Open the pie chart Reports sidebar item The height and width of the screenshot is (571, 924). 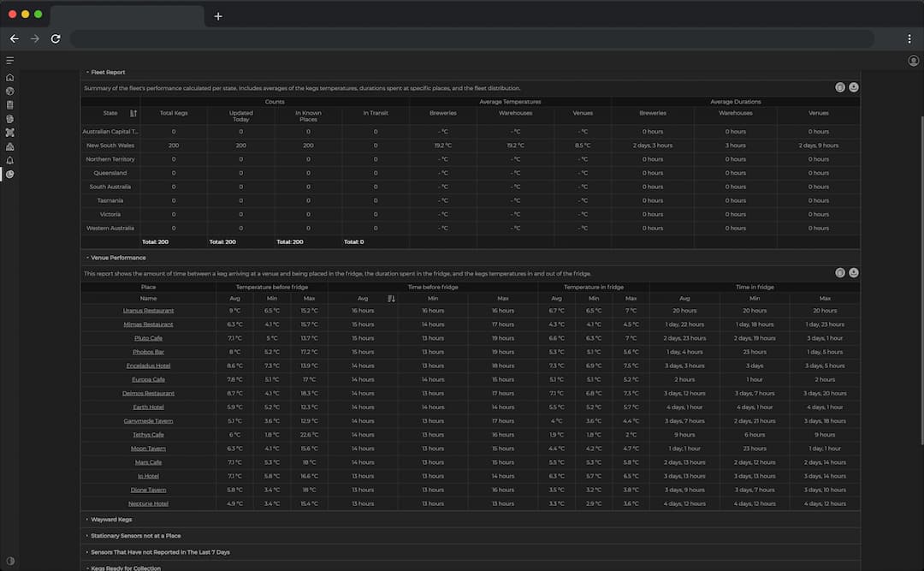[10, 174]
